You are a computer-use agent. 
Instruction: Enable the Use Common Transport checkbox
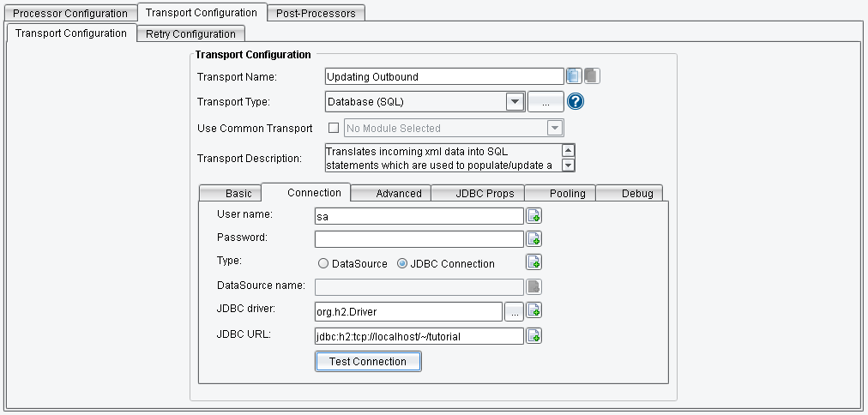(334, 128)
